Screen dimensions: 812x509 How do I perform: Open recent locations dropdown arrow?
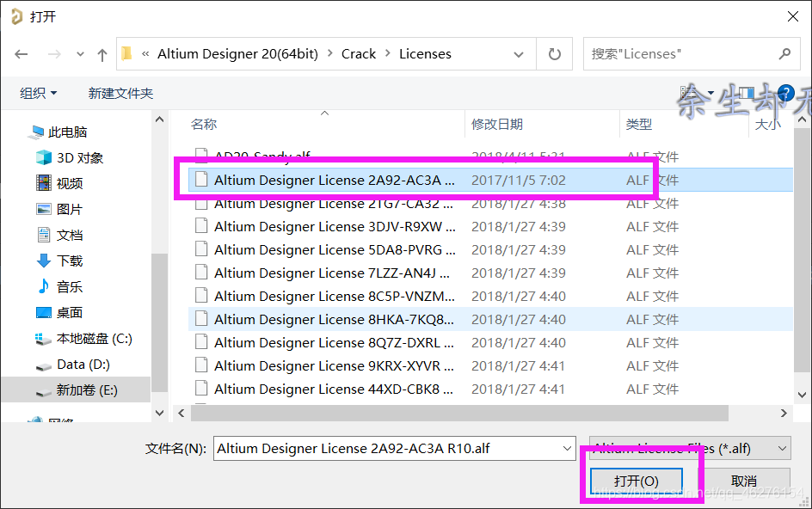[80, 54]
